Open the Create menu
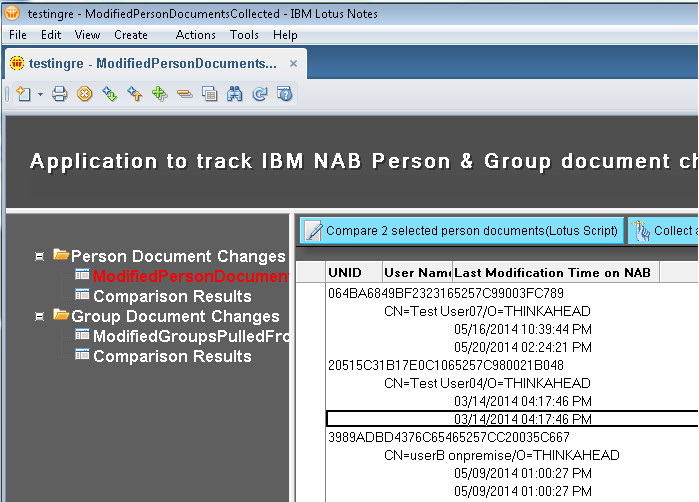 (x=131, y=35)
